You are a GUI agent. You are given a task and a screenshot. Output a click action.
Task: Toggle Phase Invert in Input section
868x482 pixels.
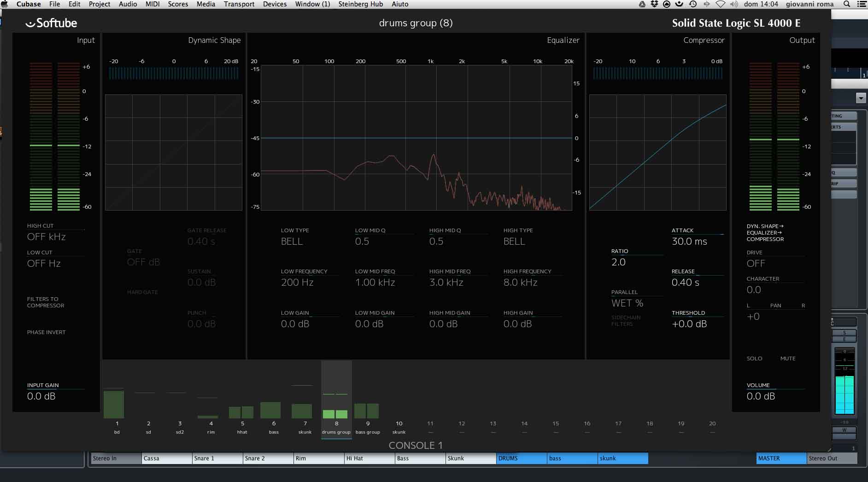[x=46, y=332]
